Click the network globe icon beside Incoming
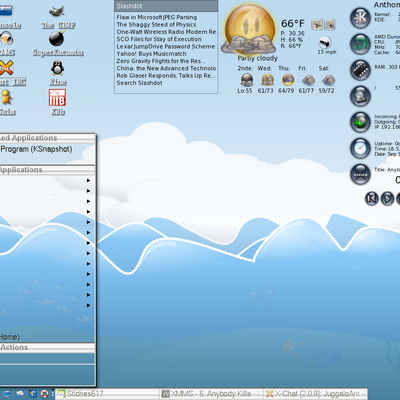The image size is (400, 400). 360,122
